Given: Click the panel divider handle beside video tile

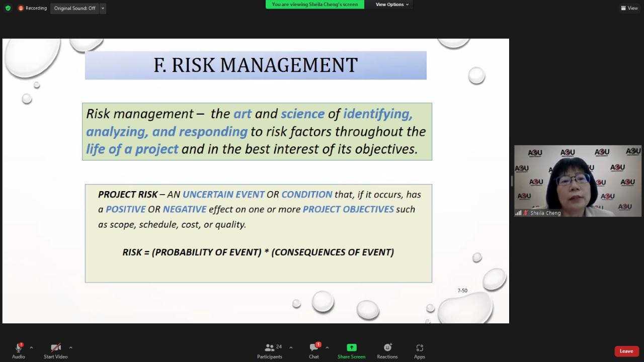Looking at the screenshot, I should [512, 181].
